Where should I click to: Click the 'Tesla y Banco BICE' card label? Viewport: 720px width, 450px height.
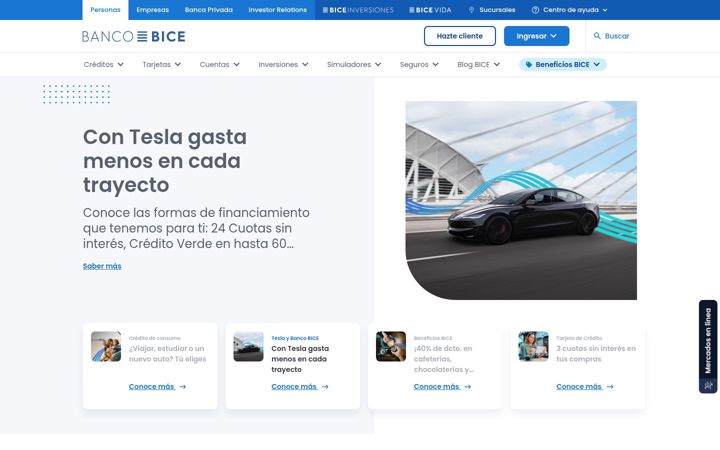pyautogui.click(x=295, y=338)
